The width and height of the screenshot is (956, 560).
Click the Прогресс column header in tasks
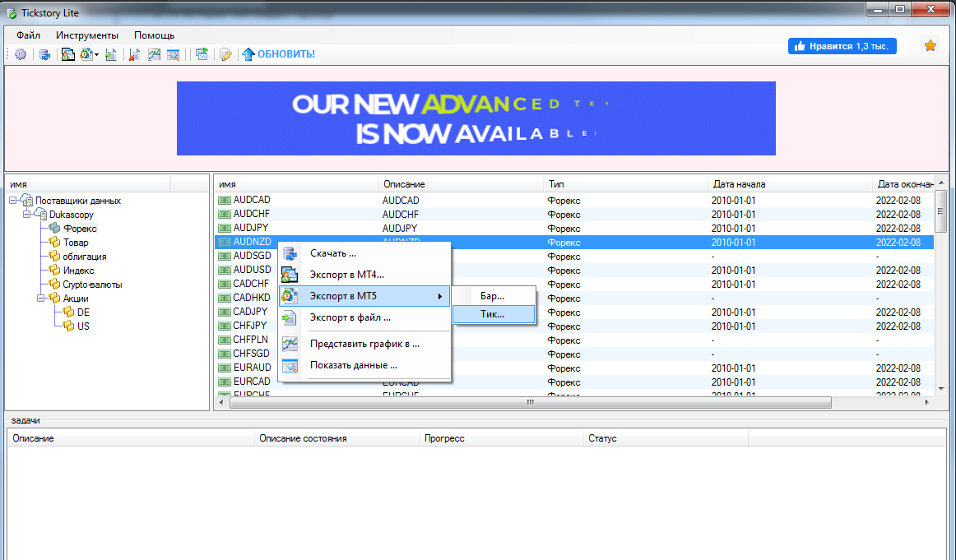[501, 438]
